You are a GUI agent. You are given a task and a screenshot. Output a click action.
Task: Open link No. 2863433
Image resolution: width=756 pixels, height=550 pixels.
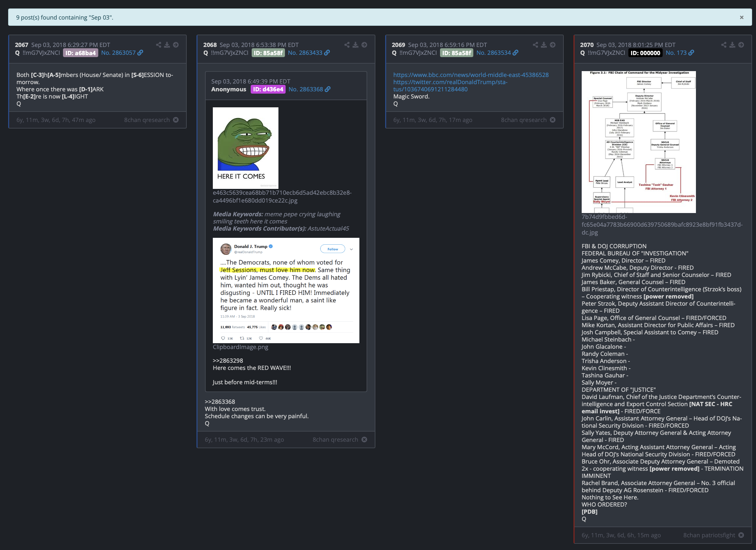click(309, 53)
